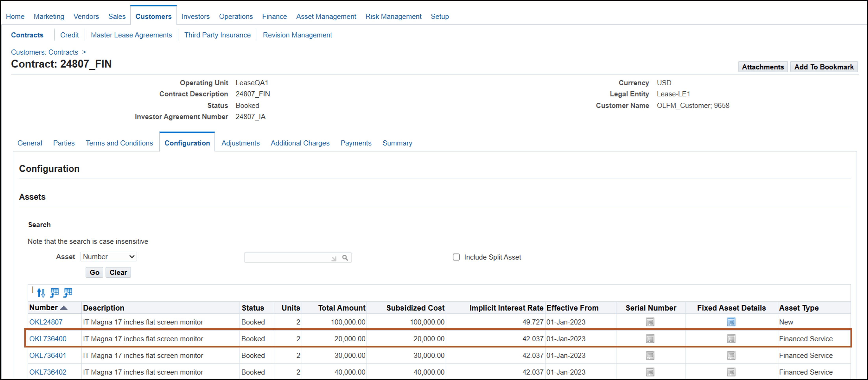The height and width of the screenshot is (380, 868).
Task: View Serial Number details for asset OKL24807
Action: coord(650,322)
